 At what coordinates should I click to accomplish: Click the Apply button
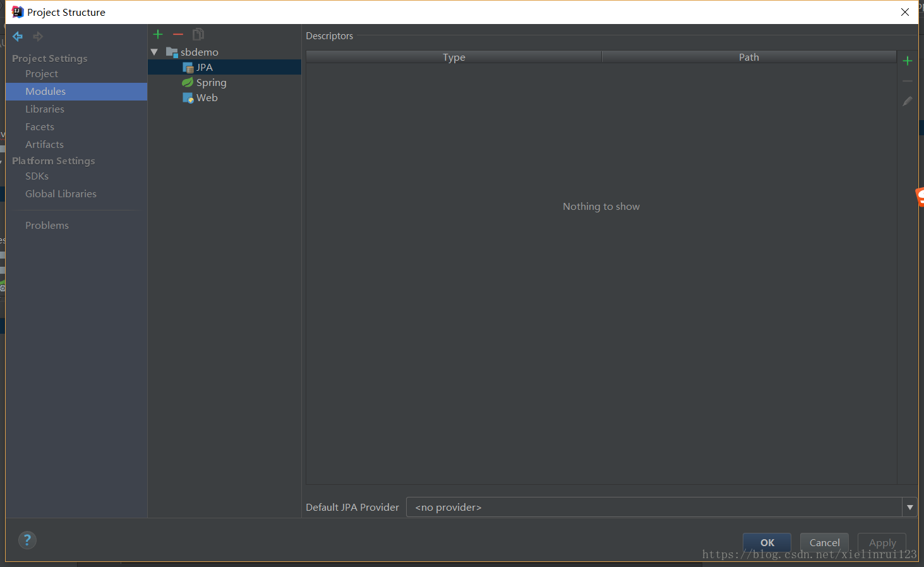click(882, 542)
